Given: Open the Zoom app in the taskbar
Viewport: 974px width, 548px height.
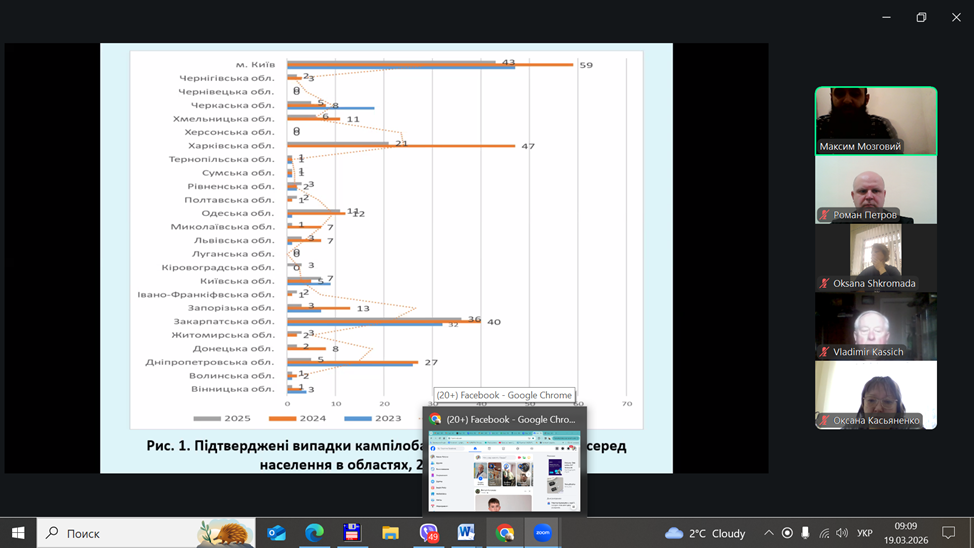Looking at the screenshot, I should tap(542, 533).
